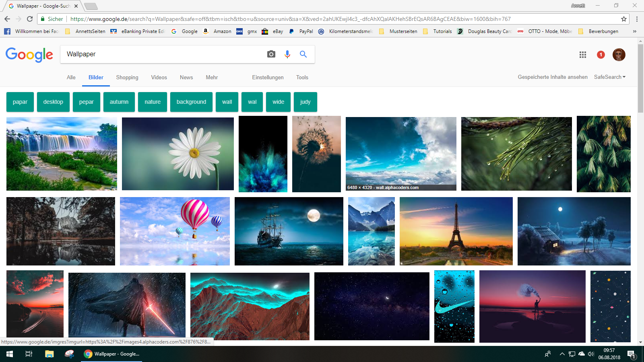Screen dimensions: 644x362
Task: Open the red lightsaber figure image
Action: (127, 305)
